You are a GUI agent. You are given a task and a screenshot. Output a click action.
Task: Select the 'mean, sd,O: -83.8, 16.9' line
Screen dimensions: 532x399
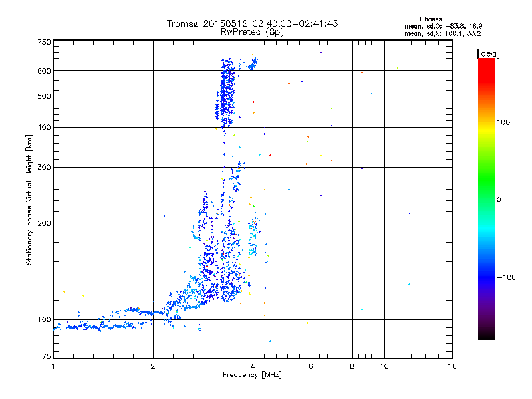pos(443,26)
